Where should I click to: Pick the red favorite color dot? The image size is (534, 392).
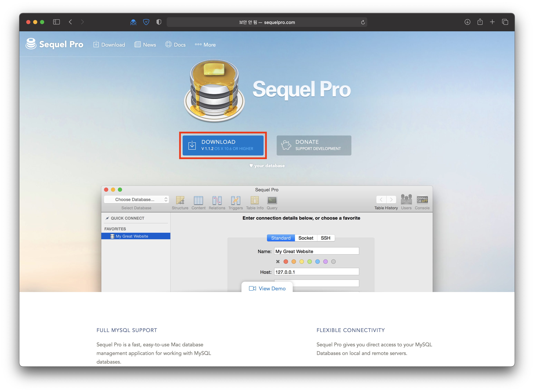click(x=286, y=262)
